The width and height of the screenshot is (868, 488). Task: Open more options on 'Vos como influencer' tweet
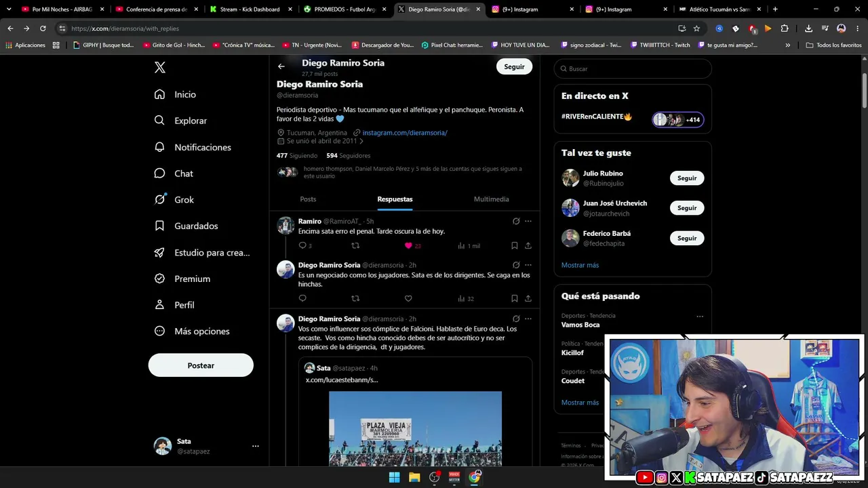click(x=528, y=319)
